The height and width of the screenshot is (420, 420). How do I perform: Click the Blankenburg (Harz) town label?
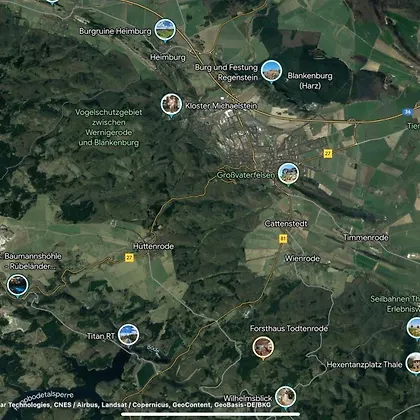coord(310,81)
